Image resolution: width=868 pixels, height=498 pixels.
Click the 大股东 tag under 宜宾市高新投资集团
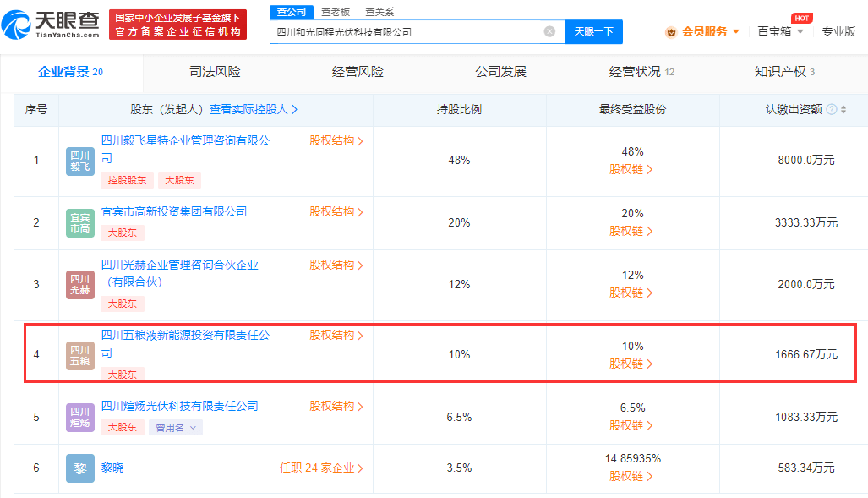tap(123, 233)
